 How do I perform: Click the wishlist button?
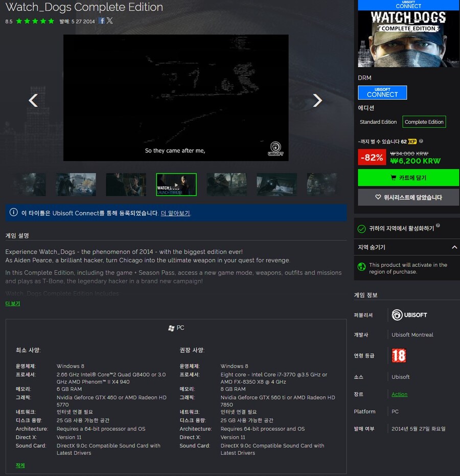408,197
